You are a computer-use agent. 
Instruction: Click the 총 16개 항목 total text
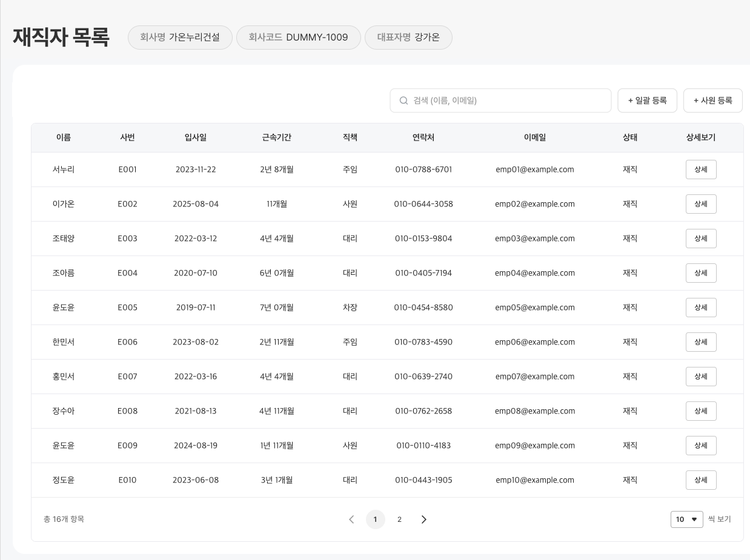tap(64, 519)
